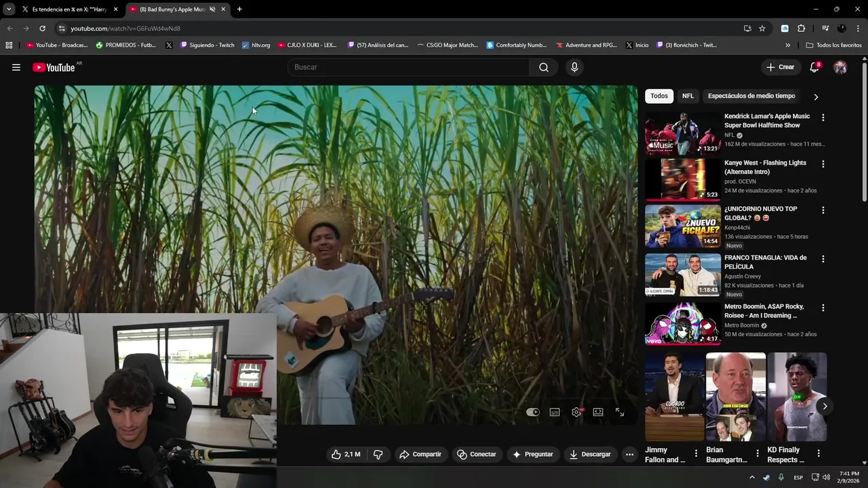Go back with browser back arrow

pyautogui.click(x=9, y=28)
